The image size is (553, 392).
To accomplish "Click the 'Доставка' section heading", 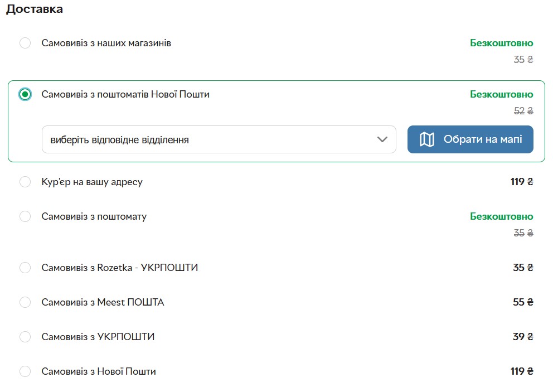I will click(x=35, y=9).
